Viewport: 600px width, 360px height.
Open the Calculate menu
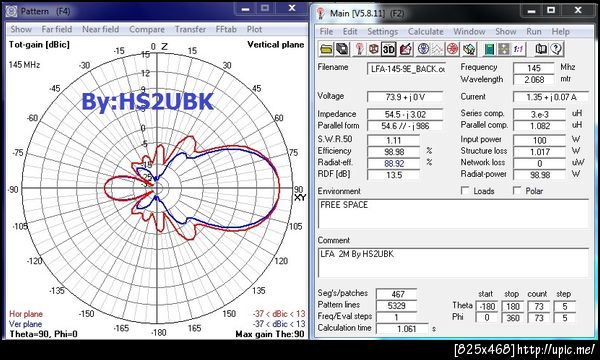tap(426, 32)
